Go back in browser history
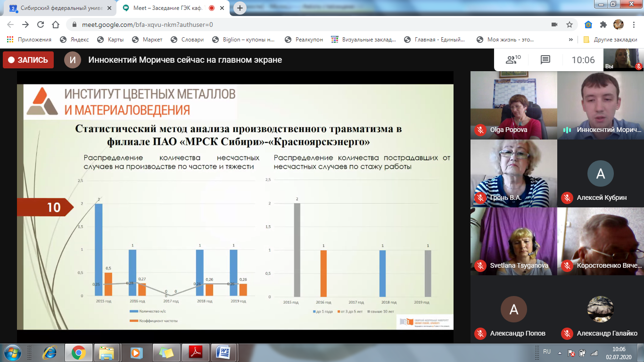644x362 pixels. click(11, 25)
